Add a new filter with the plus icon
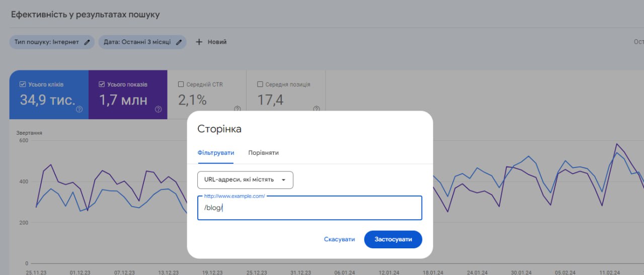644x275 pixels. coord(199,42)
